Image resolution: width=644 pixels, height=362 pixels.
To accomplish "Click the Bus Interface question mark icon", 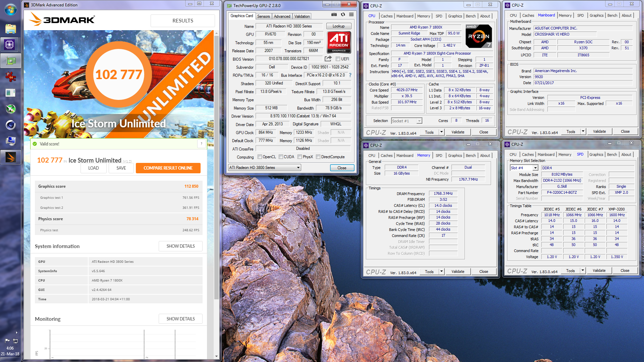I will (x=350, y=75).
